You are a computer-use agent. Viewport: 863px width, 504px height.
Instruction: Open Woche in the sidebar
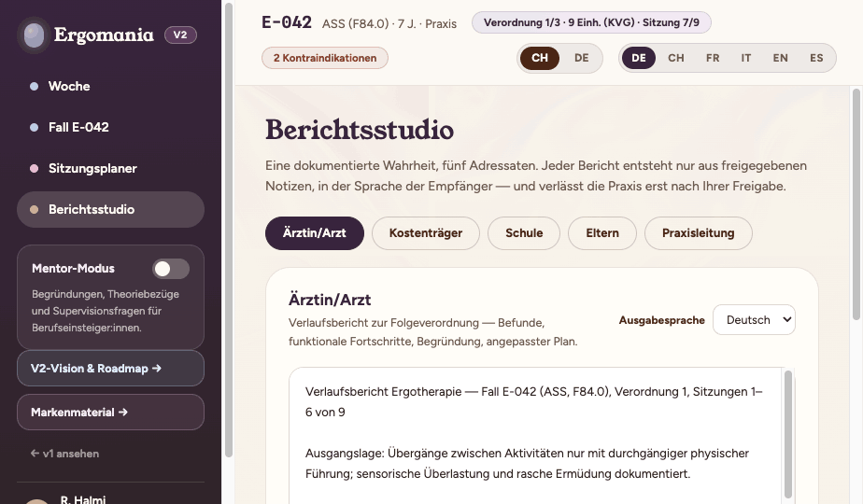coord(110,87)
